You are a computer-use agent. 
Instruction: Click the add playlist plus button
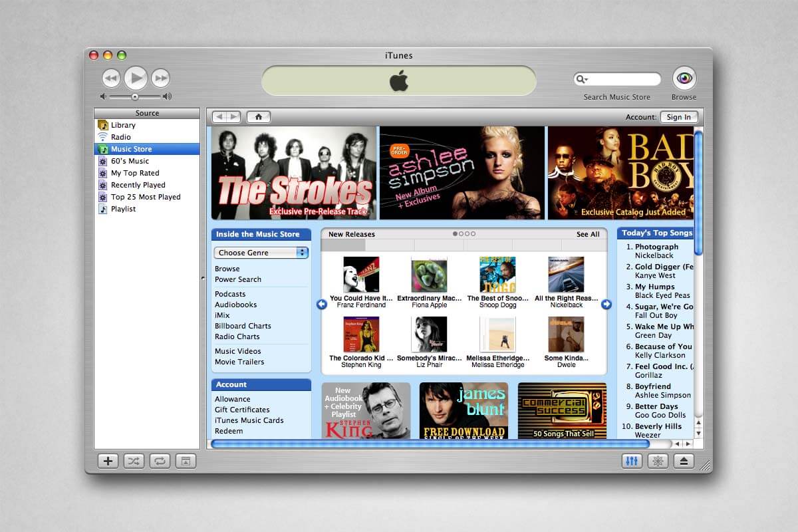coord(107,461)
